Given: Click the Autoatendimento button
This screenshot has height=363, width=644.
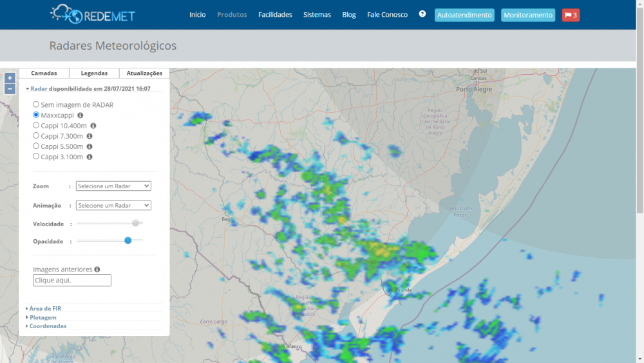Looking at the screenshot, I should pos(464,15).
